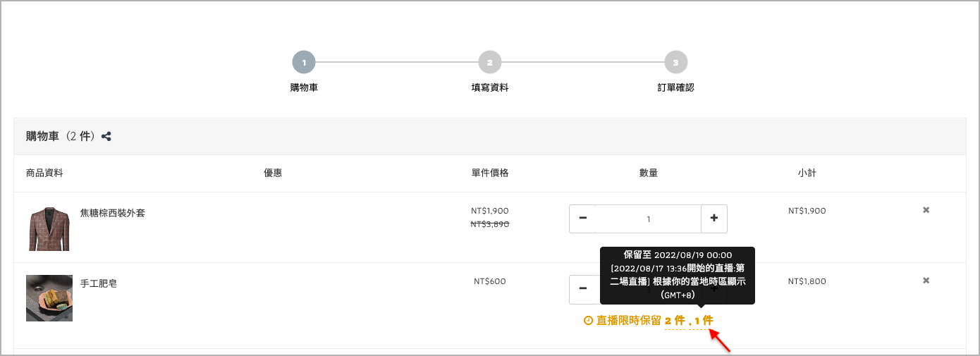Decrease quantity of 焦糖棕西裝外套
This screenshot has height=356, width=980.
pos(582,219)
